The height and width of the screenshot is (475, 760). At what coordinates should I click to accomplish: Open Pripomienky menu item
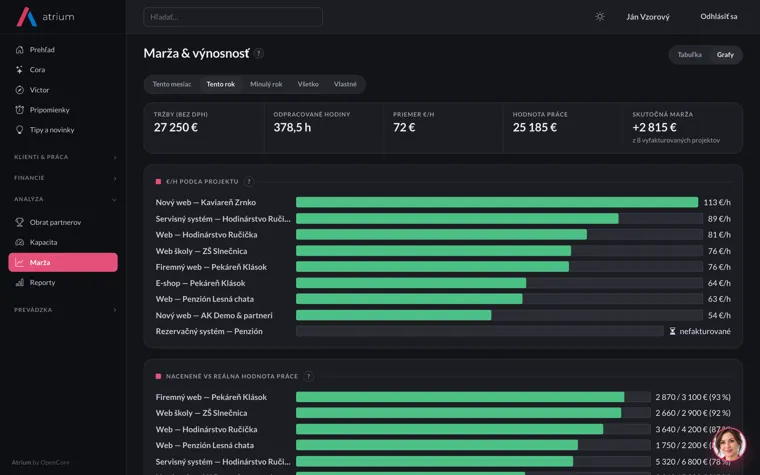[x=63, y=110]
